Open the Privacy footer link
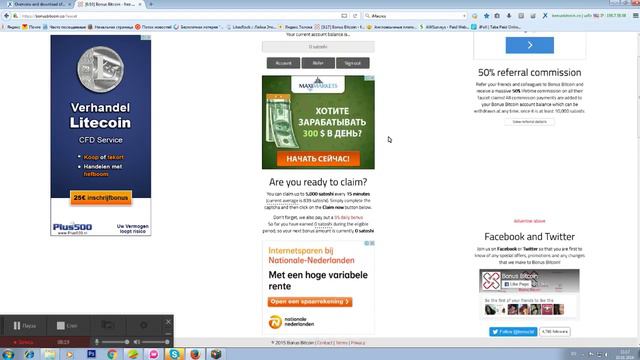640x360 pixels. click(x=358, y=343)
